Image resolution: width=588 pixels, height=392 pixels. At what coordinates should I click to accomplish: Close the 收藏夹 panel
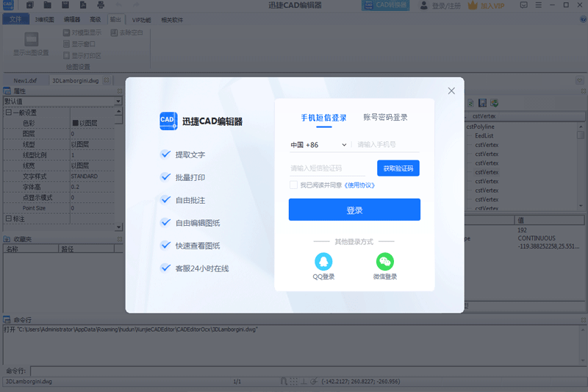120,239
